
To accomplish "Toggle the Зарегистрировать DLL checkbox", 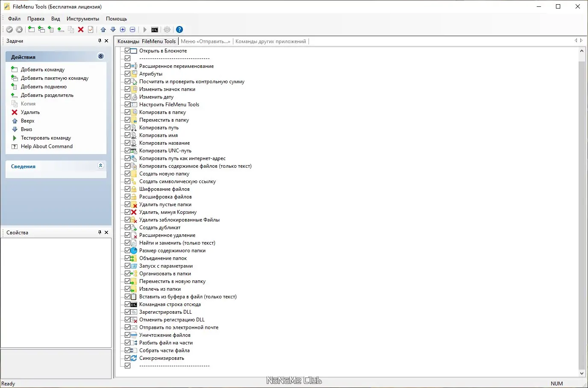I will (x=127, y=312).
